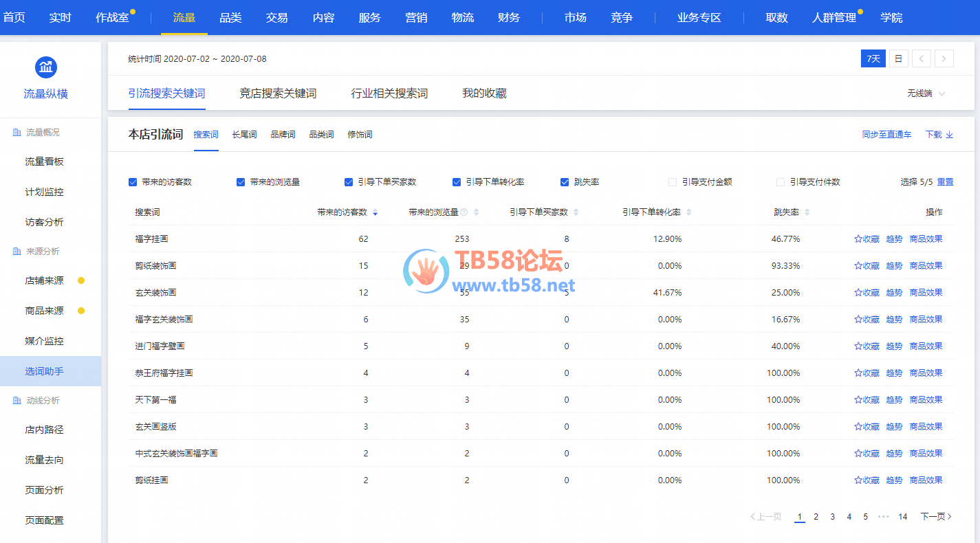Screen dimensions: 980x543
Task: Favorite the 福字玄关装饰画 keyword with 收藏
Action: tap(867, 320)
